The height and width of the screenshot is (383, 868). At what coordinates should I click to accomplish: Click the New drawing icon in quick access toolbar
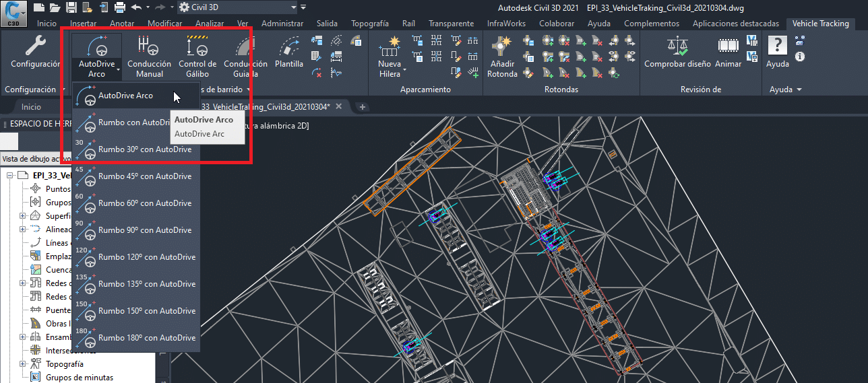pyautogui.click(x=38, y=7)
